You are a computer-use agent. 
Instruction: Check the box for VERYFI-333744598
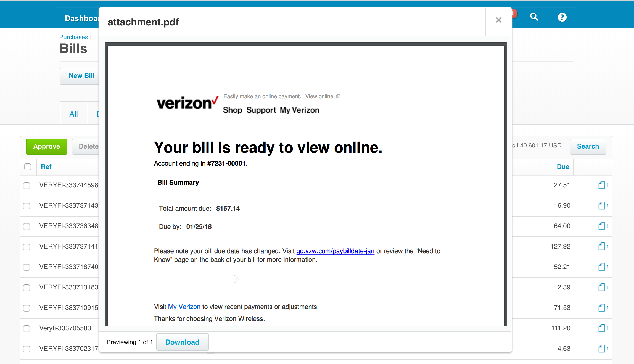click(x=27, y=185)
